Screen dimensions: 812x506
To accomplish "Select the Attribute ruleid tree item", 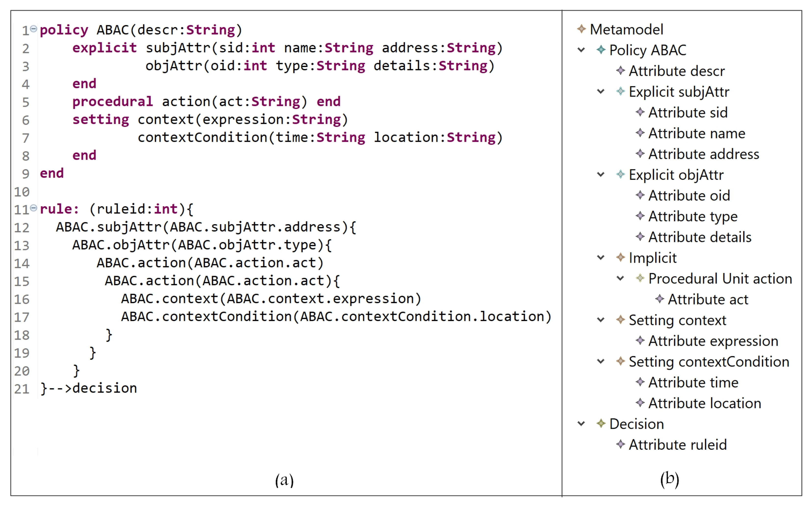I will point(677,444).
